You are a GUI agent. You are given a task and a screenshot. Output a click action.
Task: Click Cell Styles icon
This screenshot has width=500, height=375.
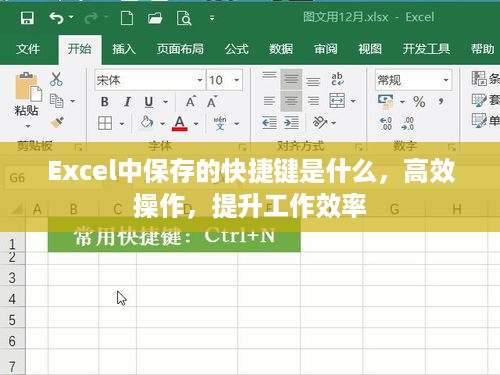coord(479,121)
